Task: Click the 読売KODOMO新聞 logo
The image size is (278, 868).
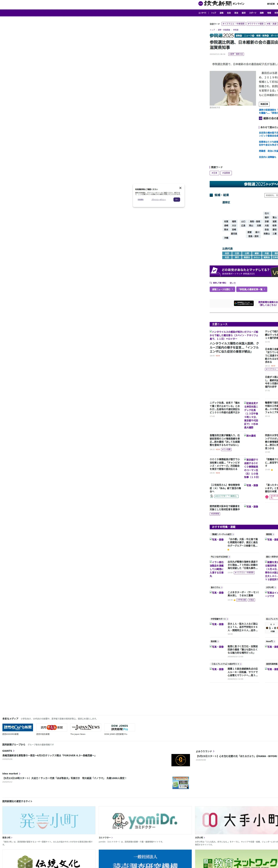Action: pyautogui.click(x=18, y=728)
